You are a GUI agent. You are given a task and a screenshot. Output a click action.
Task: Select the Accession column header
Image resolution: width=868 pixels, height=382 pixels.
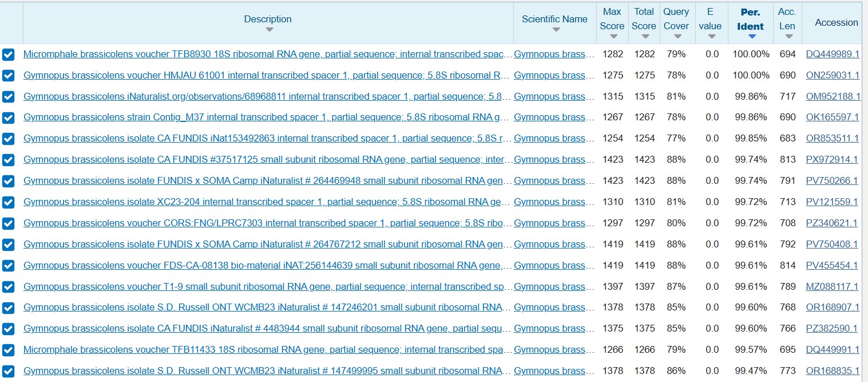tap(837, 23)
